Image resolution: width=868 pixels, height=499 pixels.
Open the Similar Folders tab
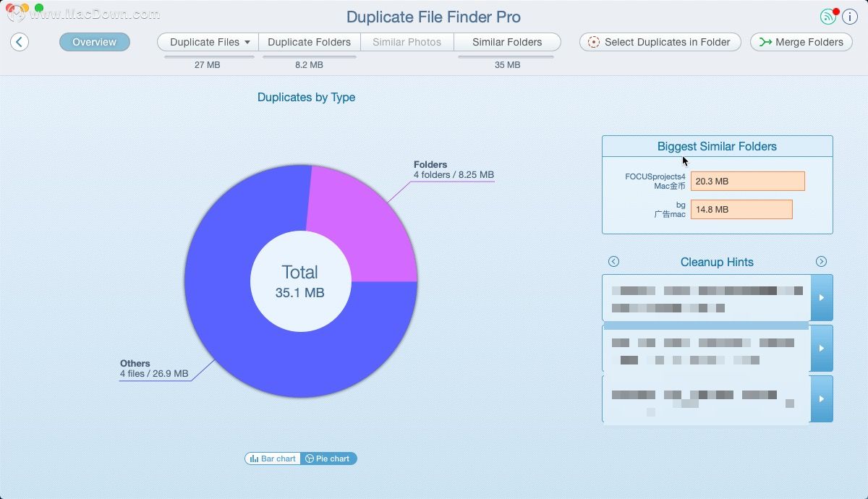tap(507, 42)
